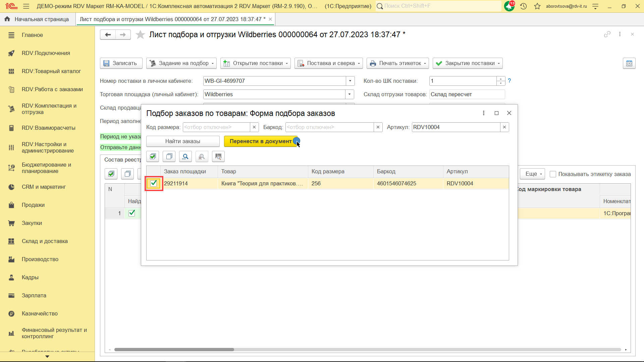Click the magnifier find icon in the dialog
The height and width of the screenshot is (362, 644).
185,157
